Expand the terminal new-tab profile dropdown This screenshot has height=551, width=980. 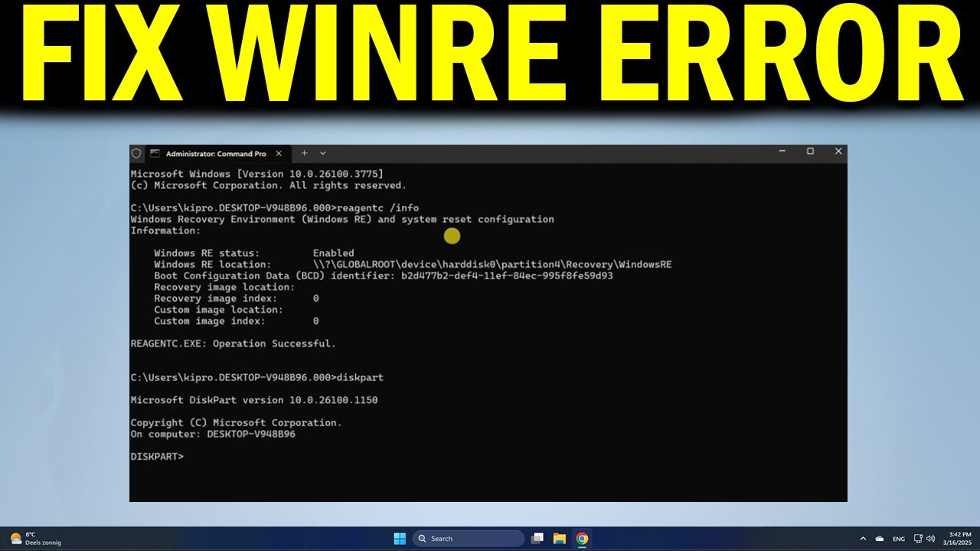pyautogui.click(x=322, y=153)
